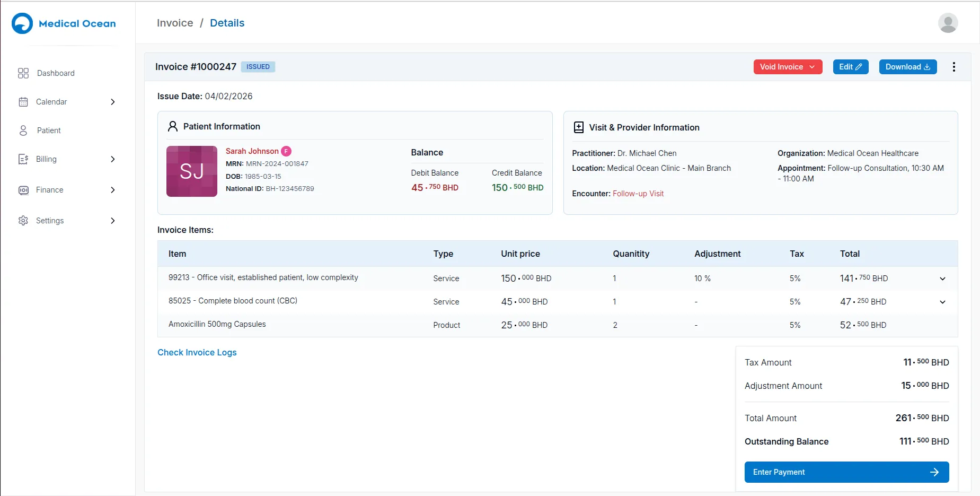Open the Void Invoice dropdown arrow

pyautogui.click(x=813, y=67)
